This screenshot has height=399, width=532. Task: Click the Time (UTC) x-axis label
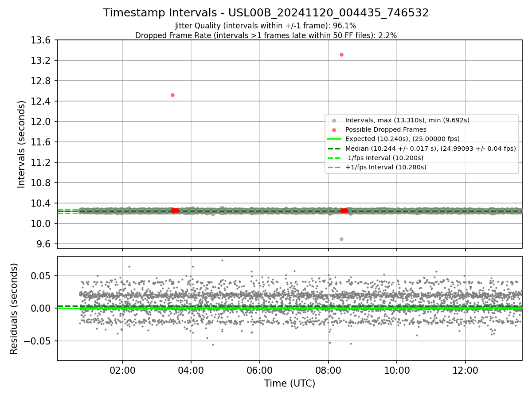(x=289, y=383)
